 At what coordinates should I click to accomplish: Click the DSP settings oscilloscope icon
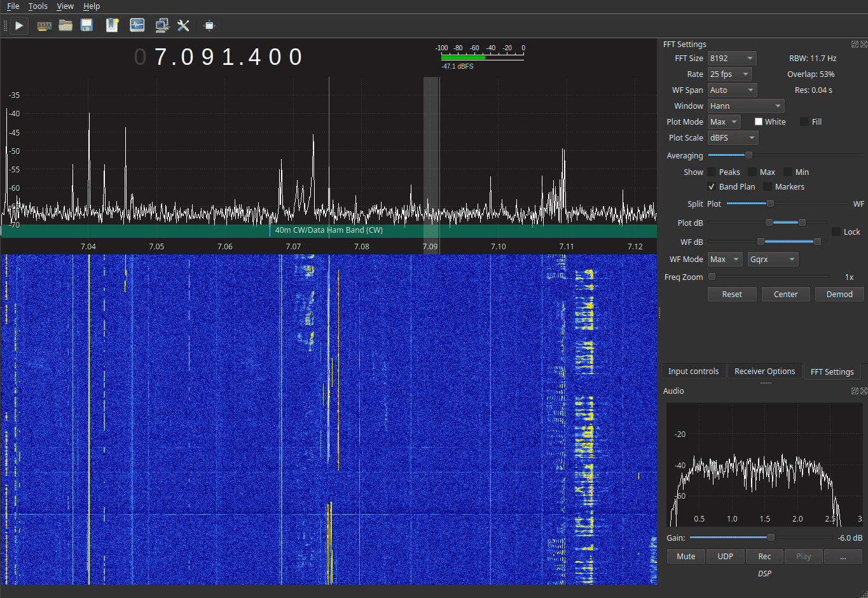pyautogui.click(x=135, y=25)
